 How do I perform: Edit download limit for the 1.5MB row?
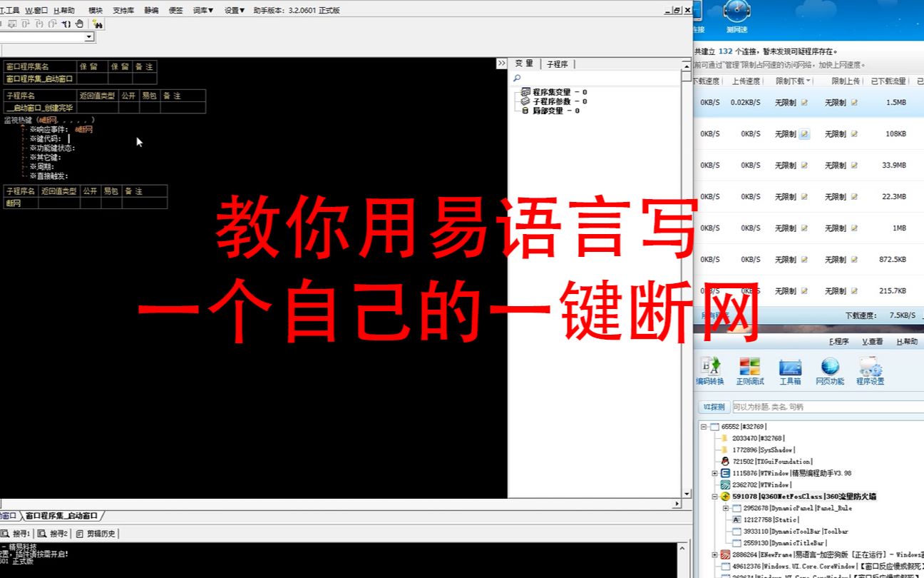[x=804, y=103]
